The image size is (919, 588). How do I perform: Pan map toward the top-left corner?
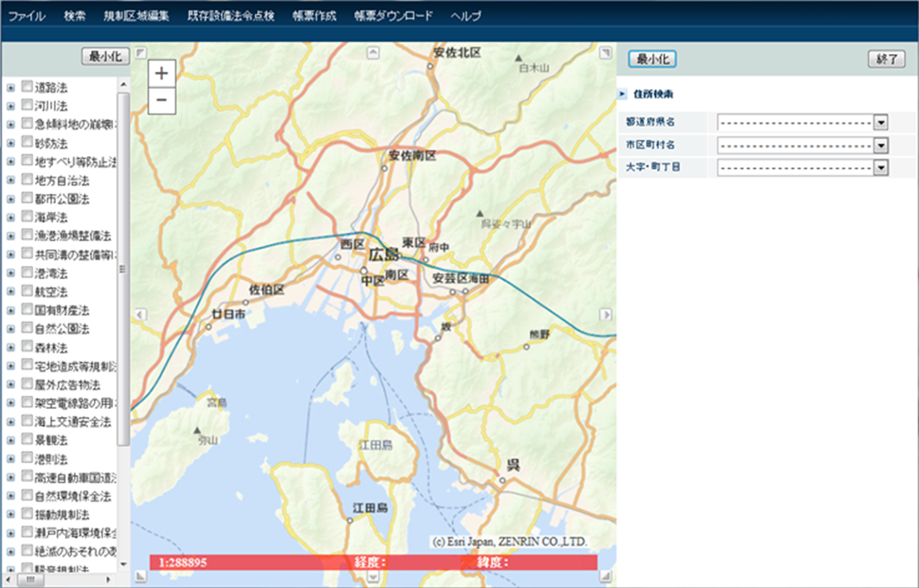[141, 53]
